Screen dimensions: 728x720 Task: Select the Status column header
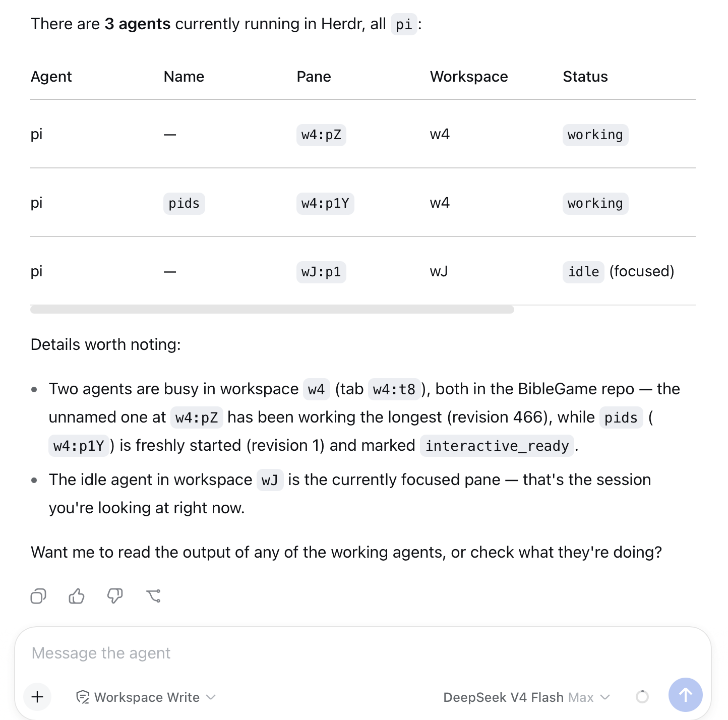click(585, 77)
